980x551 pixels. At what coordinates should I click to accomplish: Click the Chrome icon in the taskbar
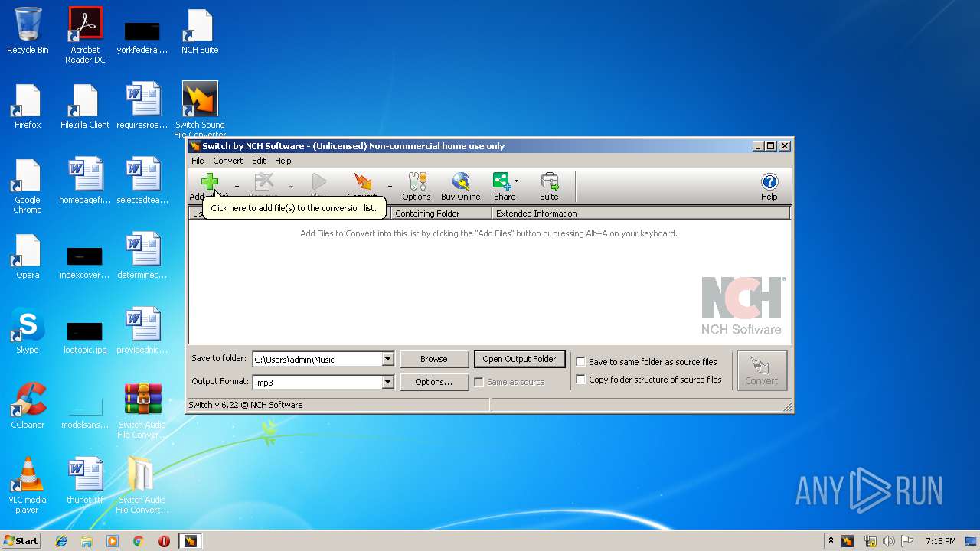[138, 541]
